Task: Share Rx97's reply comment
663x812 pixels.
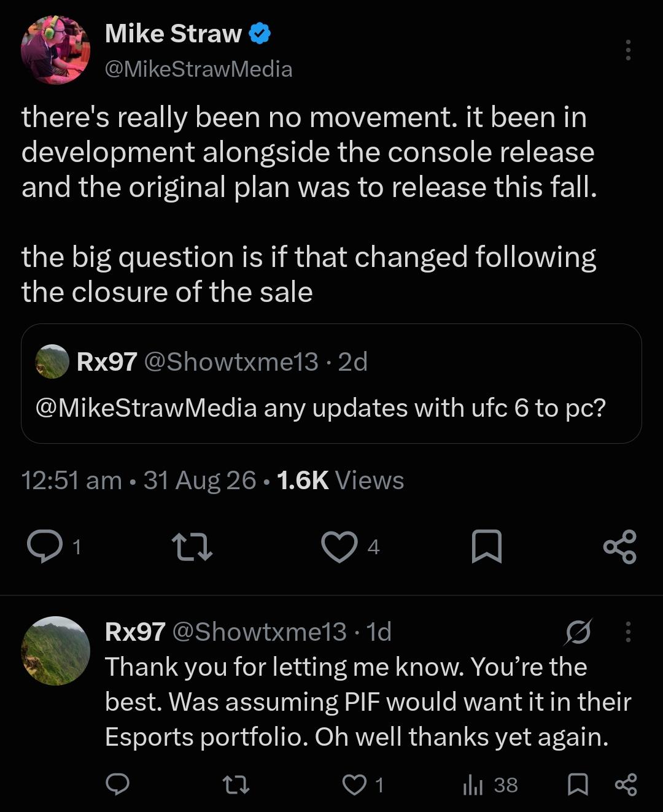Action: tap(626, 784)
